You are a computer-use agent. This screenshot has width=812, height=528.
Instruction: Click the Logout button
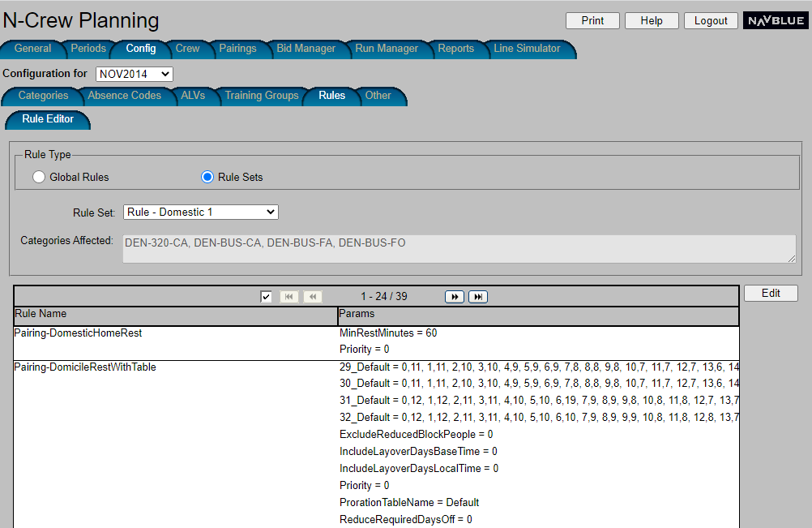tap(711, 21)
